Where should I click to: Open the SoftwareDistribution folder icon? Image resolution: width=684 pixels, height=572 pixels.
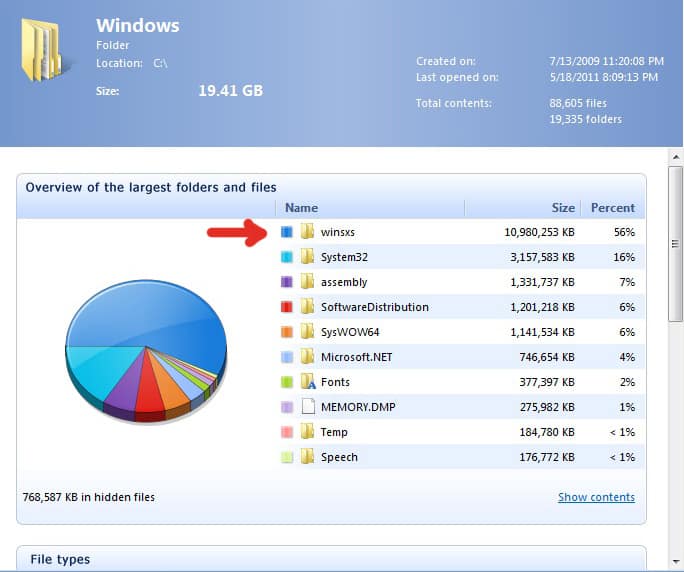(308, 307)
